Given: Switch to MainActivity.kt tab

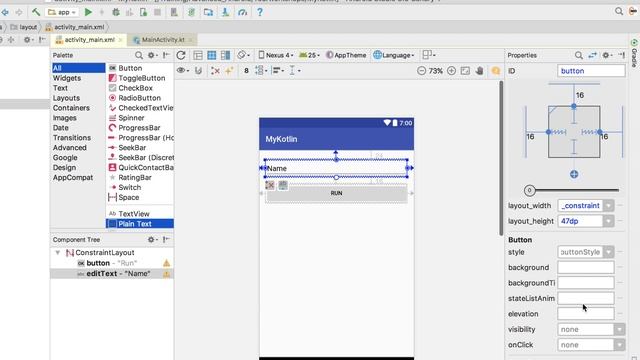Looking at the screenshot, I should click(x=163, y=40).
